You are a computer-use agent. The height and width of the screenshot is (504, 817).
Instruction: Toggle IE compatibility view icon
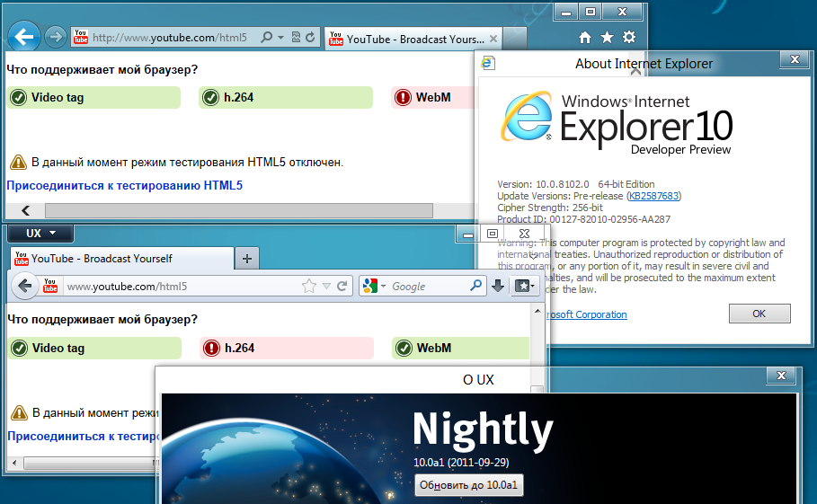click(296, 37)
